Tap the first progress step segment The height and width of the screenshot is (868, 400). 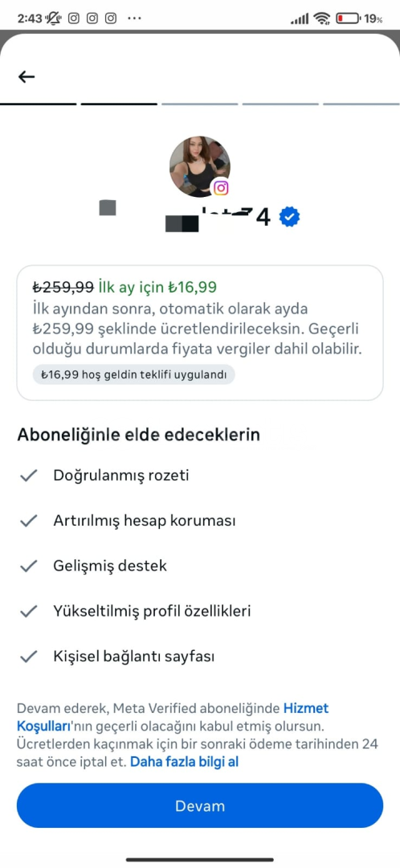click(x=39, y=104)
